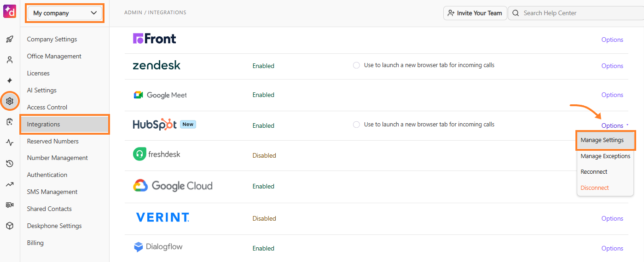Image resolution: width=644 pixels, height=262 pixels.
Task: Open the rocket launch icon in sidebar
Action: [x=10, y=39]
